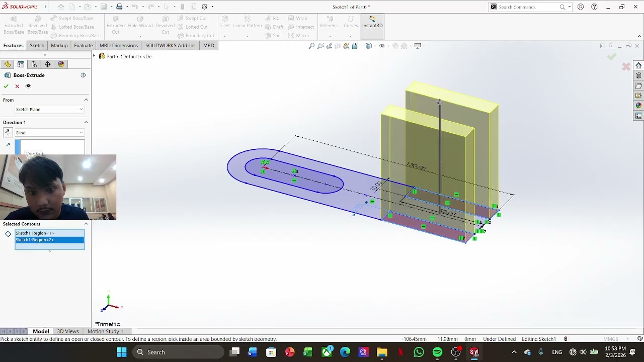Open WhatsApp from the taskbar
644x362 pixels.
pyautogui.click(x=419, y=352)
